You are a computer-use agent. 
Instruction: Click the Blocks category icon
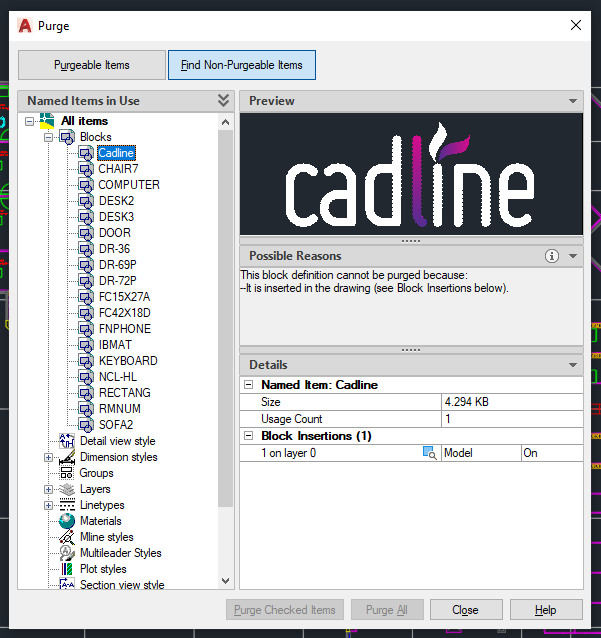tap(67, 137)
